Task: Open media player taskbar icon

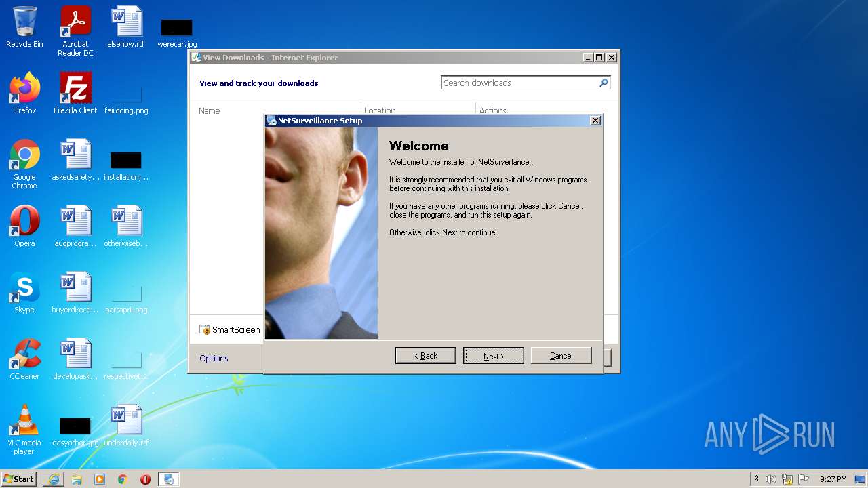Action: click(100, 479)
